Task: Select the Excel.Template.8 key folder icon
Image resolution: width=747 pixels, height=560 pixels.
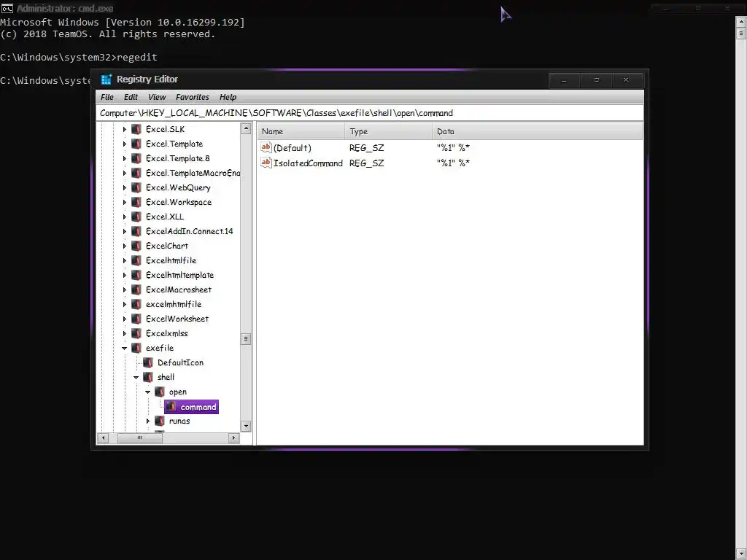Action: click(136, 158)
